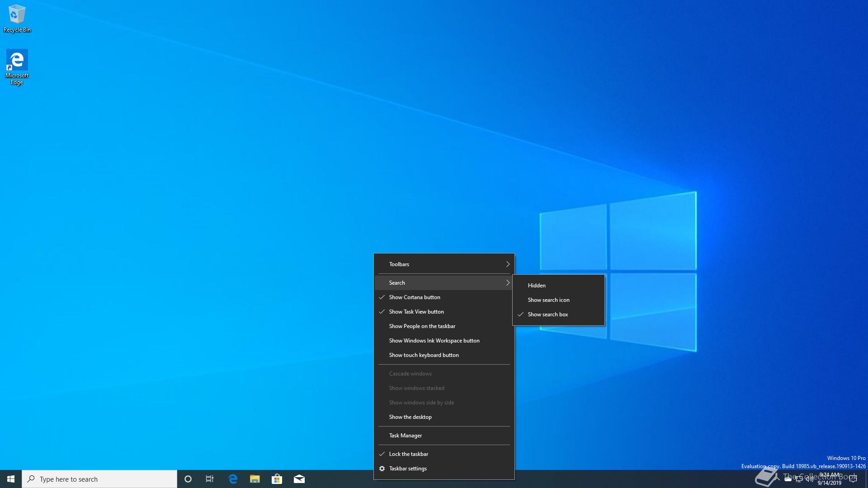Launch Microsoft Edge from the taskbar
The image size is (868, 488).
pyautogui.click(x=233, y=479)
